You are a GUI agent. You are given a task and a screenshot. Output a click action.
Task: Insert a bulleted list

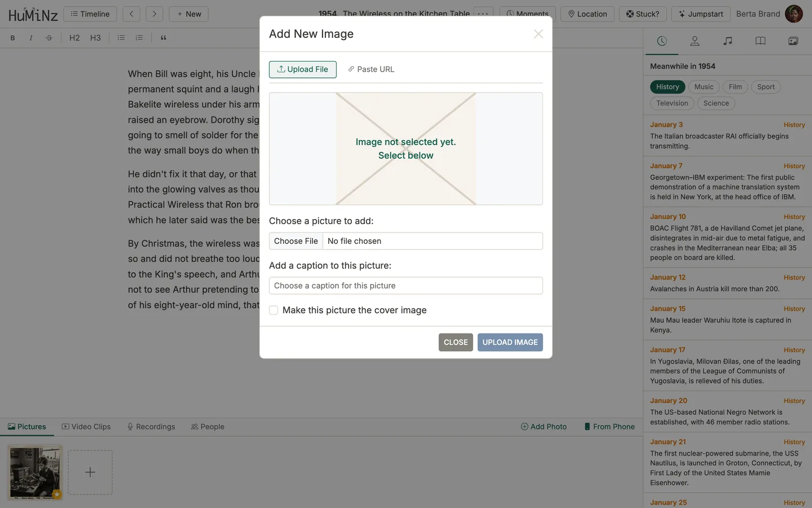tap(121, 38)
